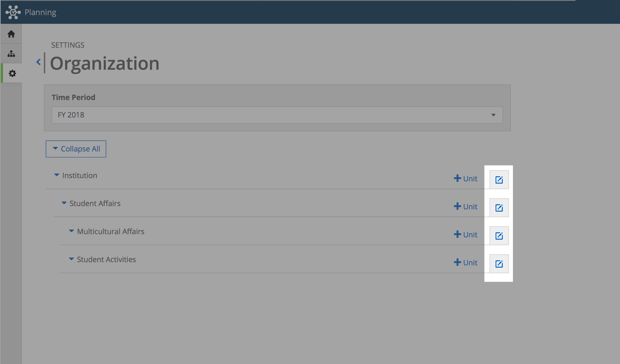Screen dimensions: 620x364
Task: Click the Collapse All button
Action: 76,149
